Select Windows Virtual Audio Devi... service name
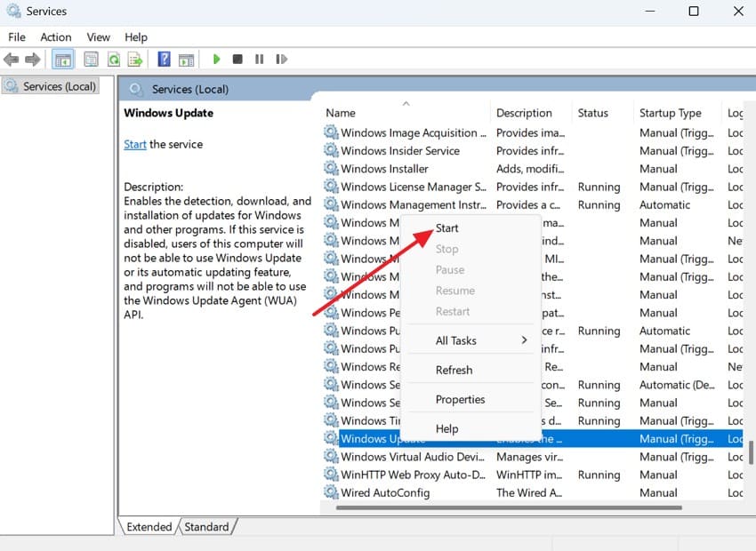Screen dimensions: 756x551 point(412,457)
